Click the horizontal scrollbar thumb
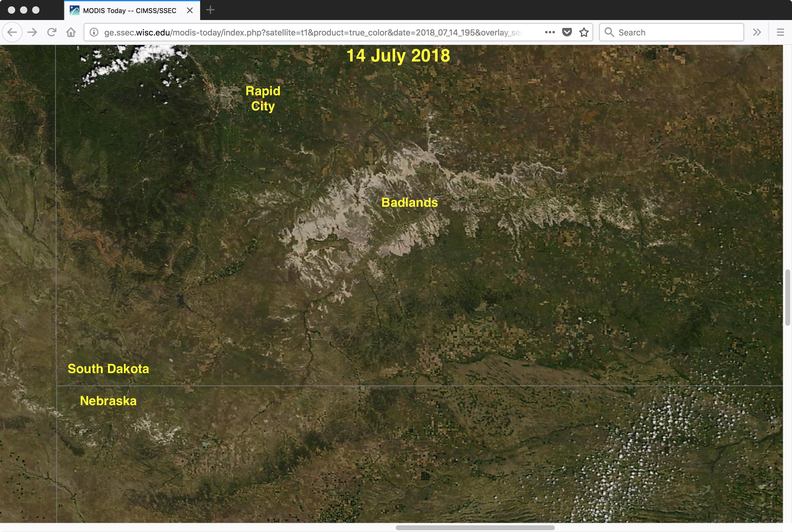The width and height of the screenshot is (792, 532). [475, 527]
